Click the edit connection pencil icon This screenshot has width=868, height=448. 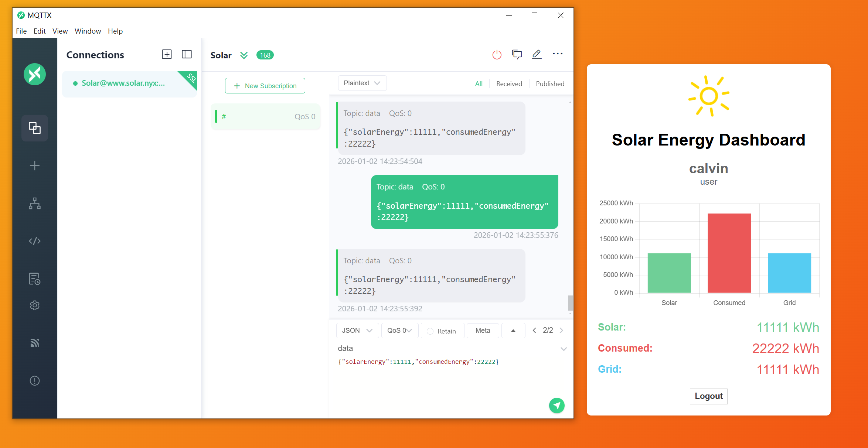537,55
